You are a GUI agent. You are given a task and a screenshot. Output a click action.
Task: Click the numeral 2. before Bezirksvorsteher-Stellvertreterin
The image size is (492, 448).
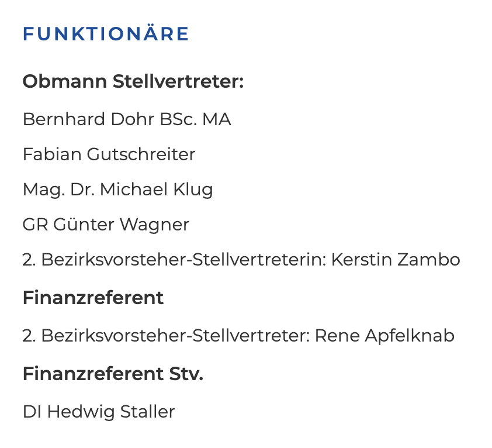29,260
